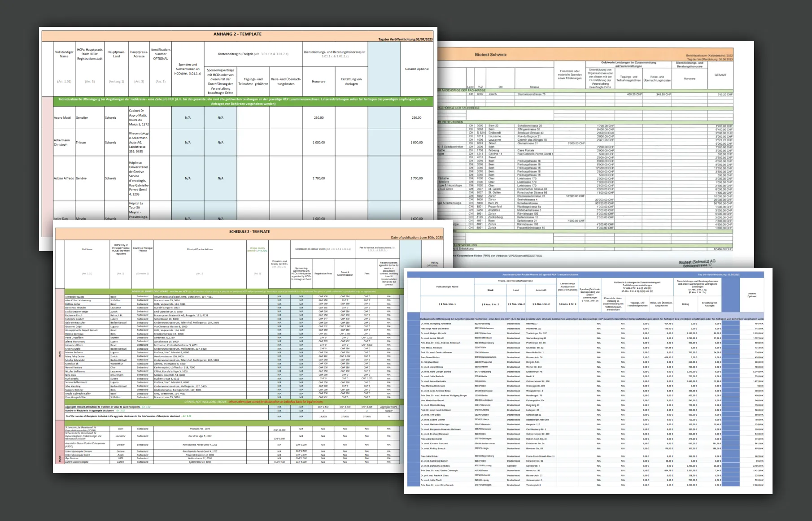Image resolution: width=812 pixels, height=521 pixels.
Task: Click the 'Honorare' column header in Anhang 2
Action: click(x=319, y=82)
